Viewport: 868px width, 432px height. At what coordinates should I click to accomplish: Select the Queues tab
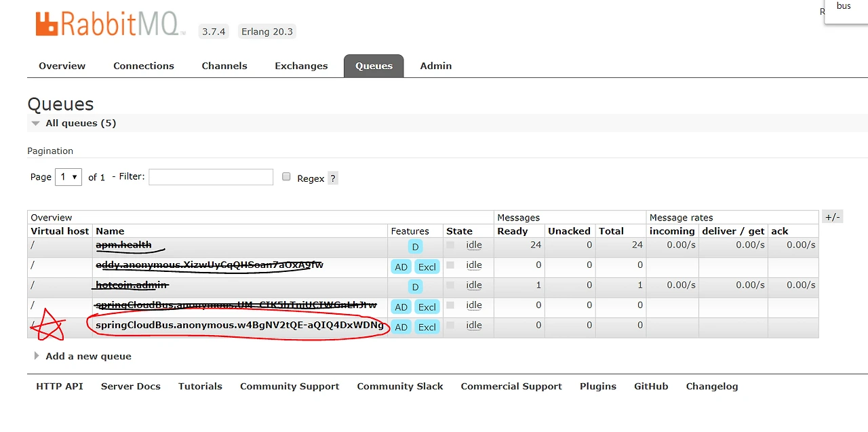(374, 66)
